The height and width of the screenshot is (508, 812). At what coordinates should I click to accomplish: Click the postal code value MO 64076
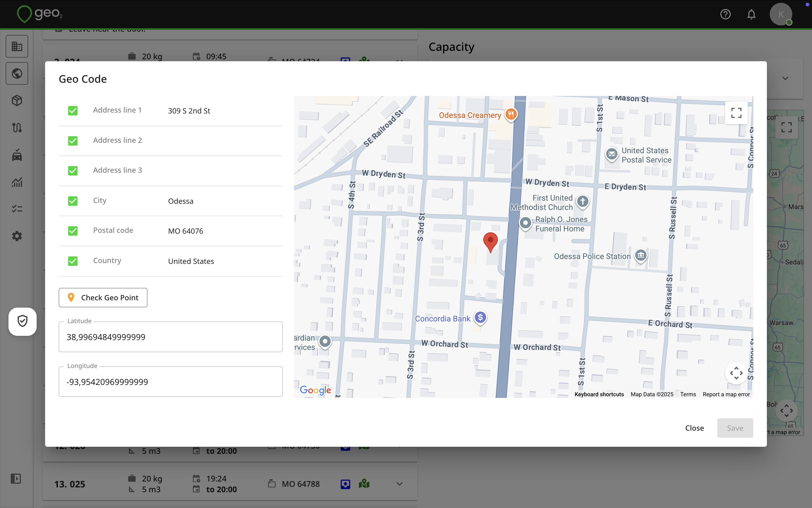coord(186,231)
